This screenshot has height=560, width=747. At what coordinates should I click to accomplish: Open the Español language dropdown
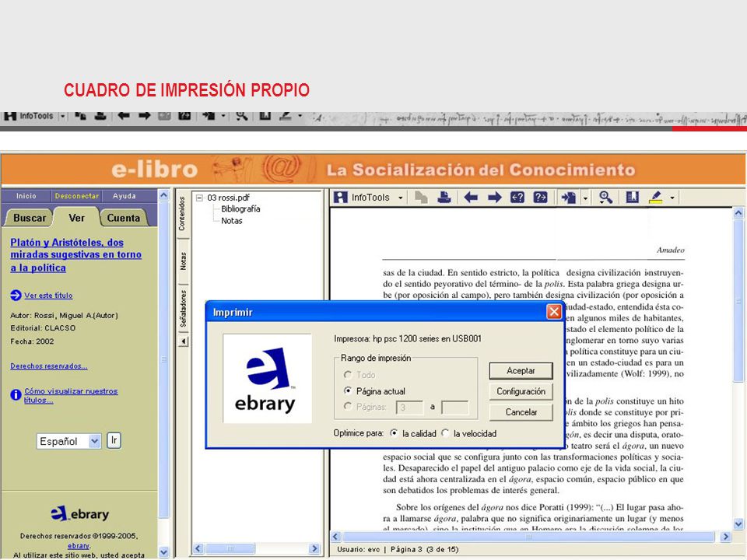pos(68,441)
